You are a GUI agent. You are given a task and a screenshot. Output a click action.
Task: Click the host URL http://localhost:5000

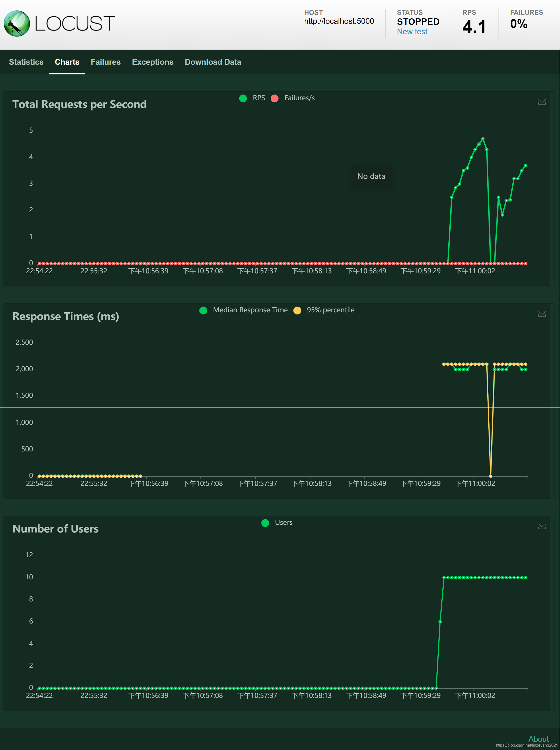coord(339,21)
